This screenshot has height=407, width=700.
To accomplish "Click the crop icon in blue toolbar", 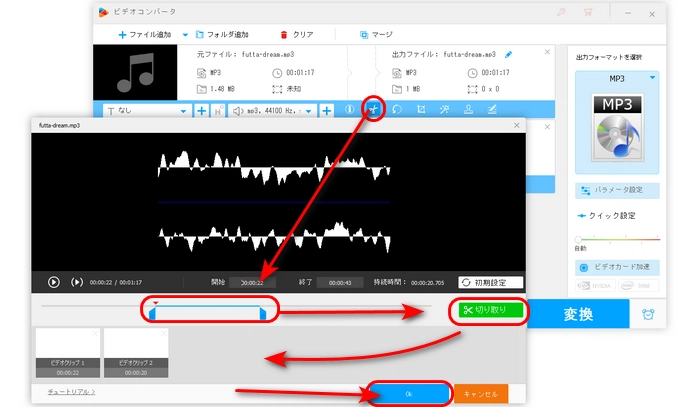I will 421,109.
